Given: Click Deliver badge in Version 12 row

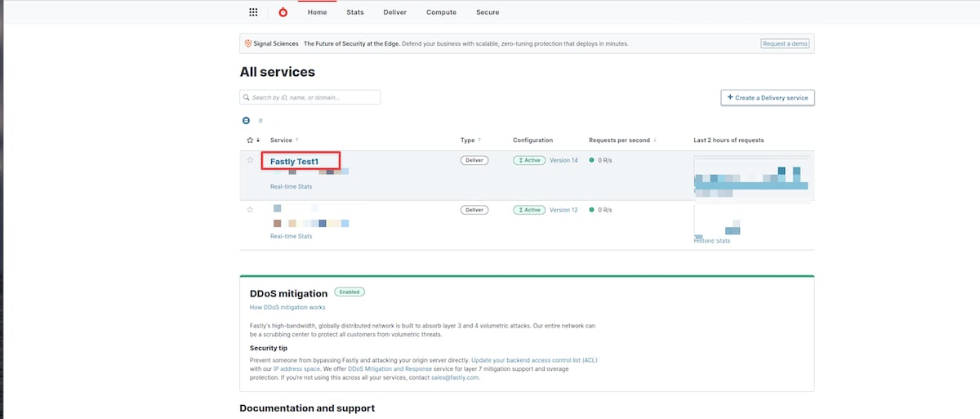Looking at the screenshot, I should pos(474,210).
